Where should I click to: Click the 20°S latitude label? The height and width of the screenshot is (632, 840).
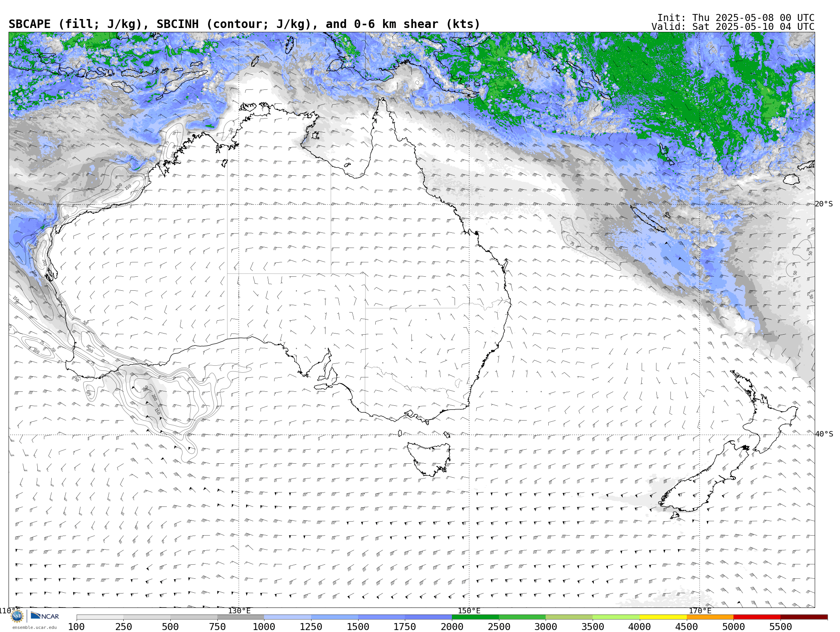(x=824, y=204)
